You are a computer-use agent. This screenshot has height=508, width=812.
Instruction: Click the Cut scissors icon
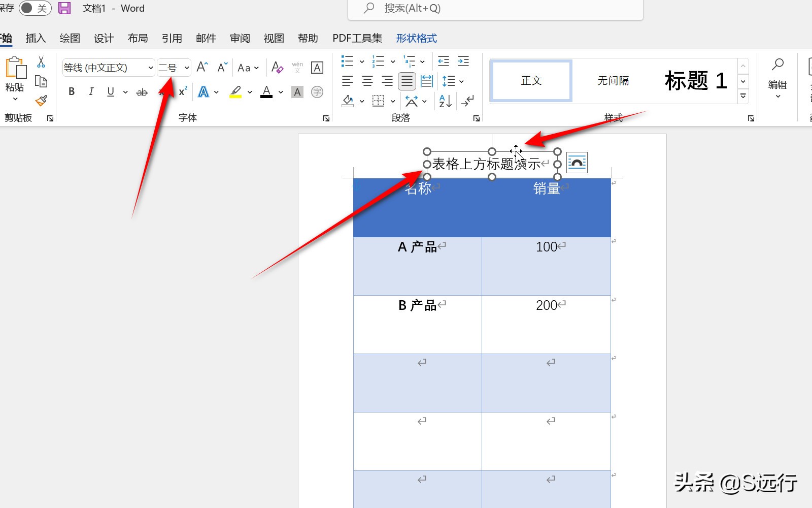41,62
